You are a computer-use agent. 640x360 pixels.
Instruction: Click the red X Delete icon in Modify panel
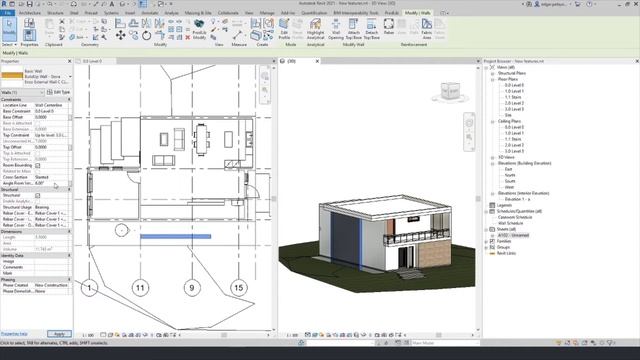click(x=188, y=38)
